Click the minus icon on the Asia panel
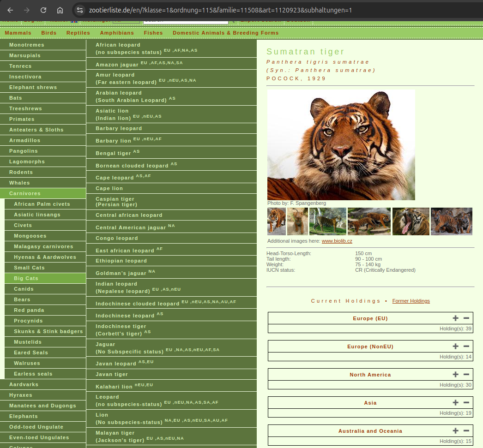 [466, 402]
